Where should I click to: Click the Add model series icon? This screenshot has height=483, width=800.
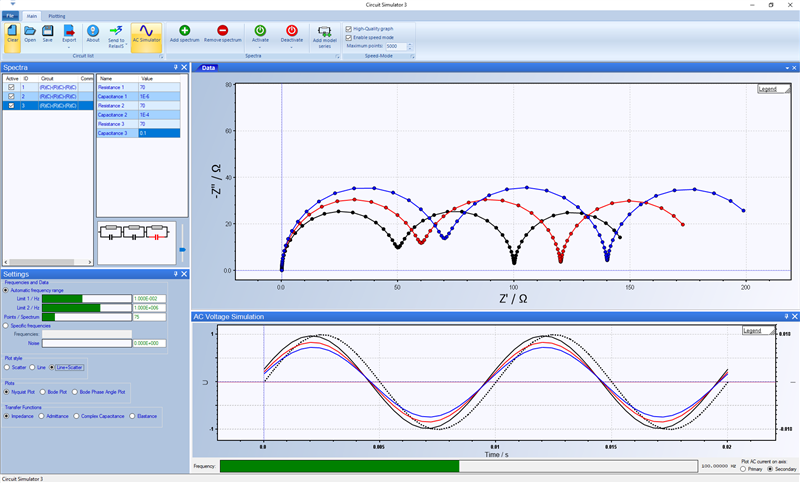pos(324,31)
